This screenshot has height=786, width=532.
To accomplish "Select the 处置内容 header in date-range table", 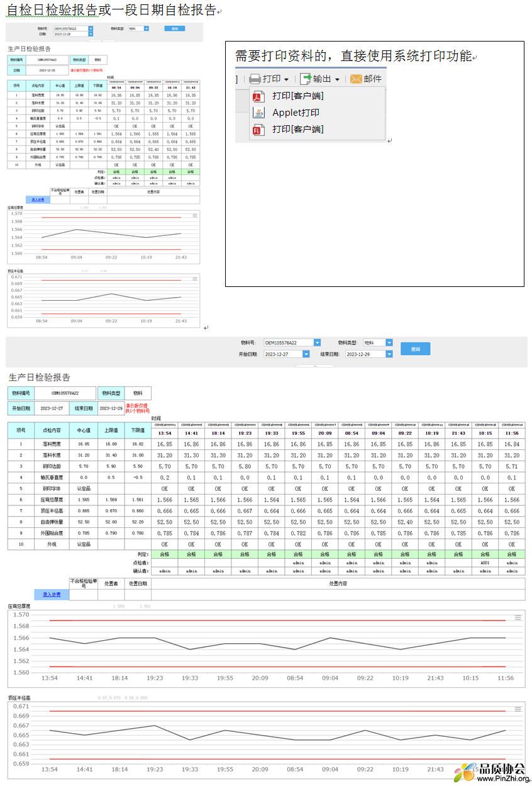I will pos(338,583).
